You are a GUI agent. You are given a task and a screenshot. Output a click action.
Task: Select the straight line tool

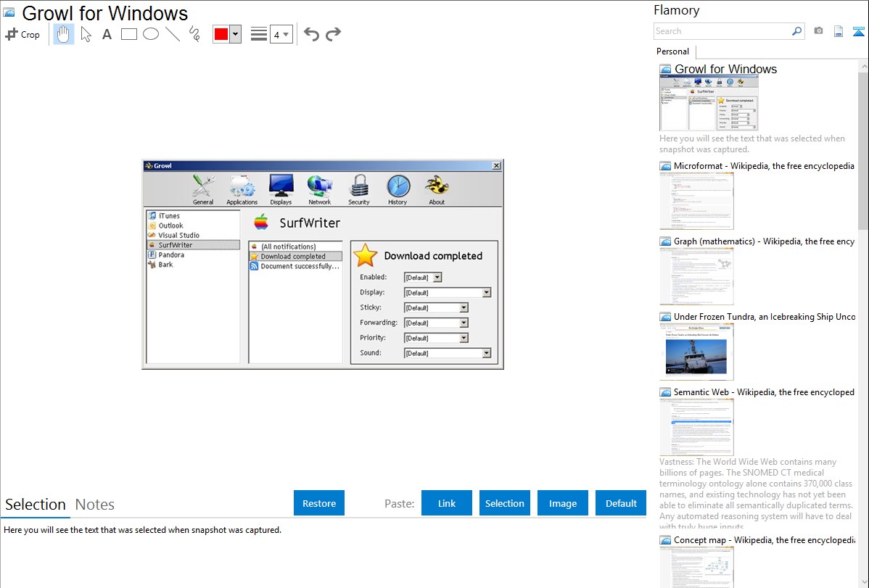click(173, 34)
